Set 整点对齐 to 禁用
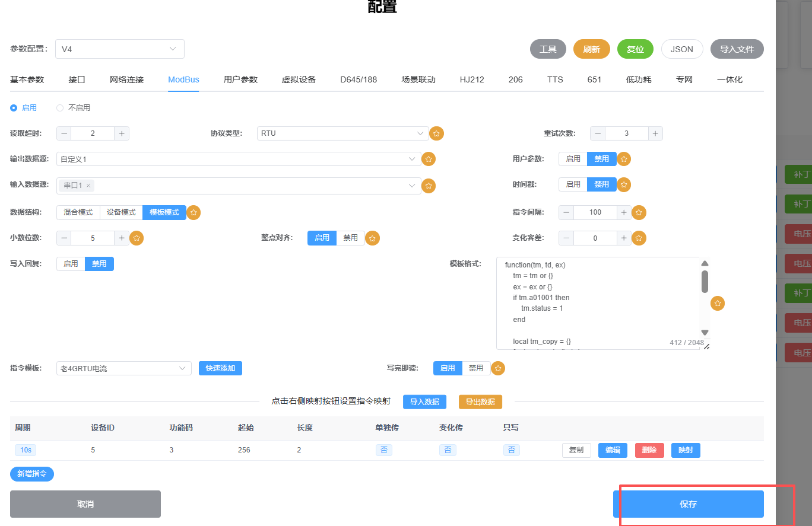This screenshot has width=812, height=526. (x=350, y=238)
